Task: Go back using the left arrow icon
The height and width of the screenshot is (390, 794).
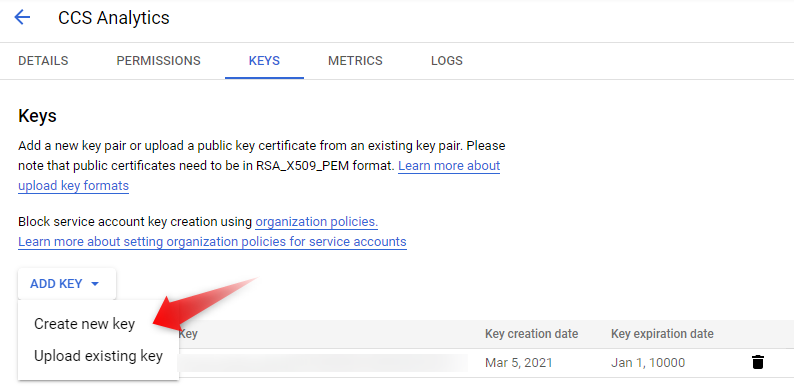Action: pos(22,17)
